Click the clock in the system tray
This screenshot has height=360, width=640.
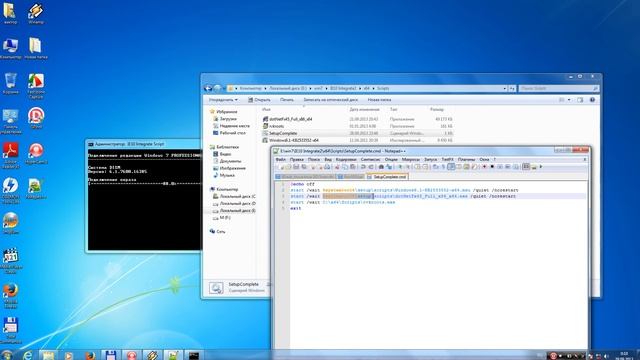coord(624,356)
